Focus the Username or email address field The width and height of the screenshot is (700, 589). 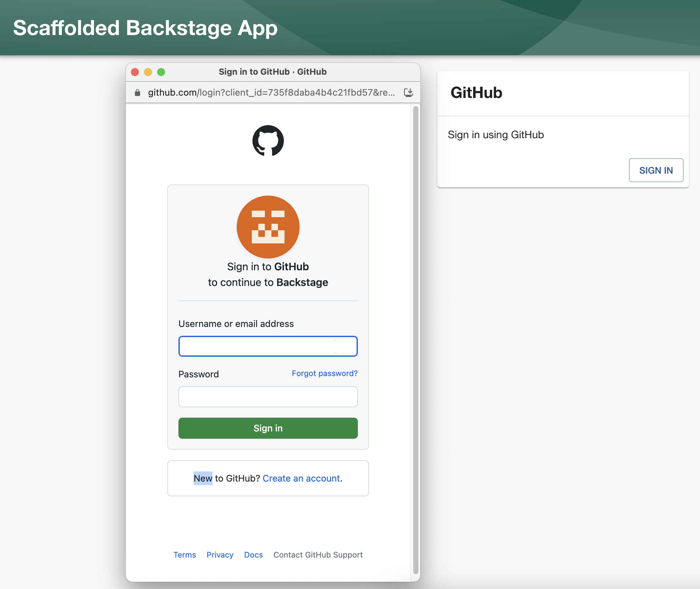point(268,346)
